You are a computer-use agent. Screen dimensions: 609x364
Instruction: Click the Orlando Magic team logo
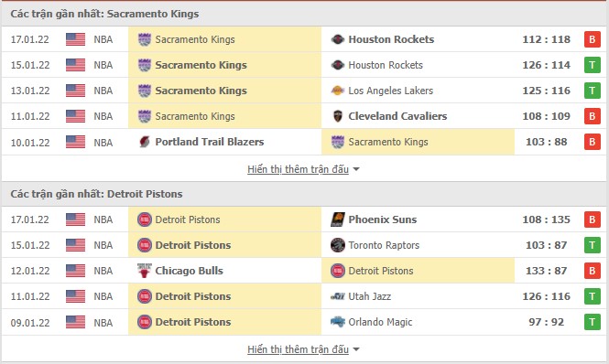[x=338, y=322]
